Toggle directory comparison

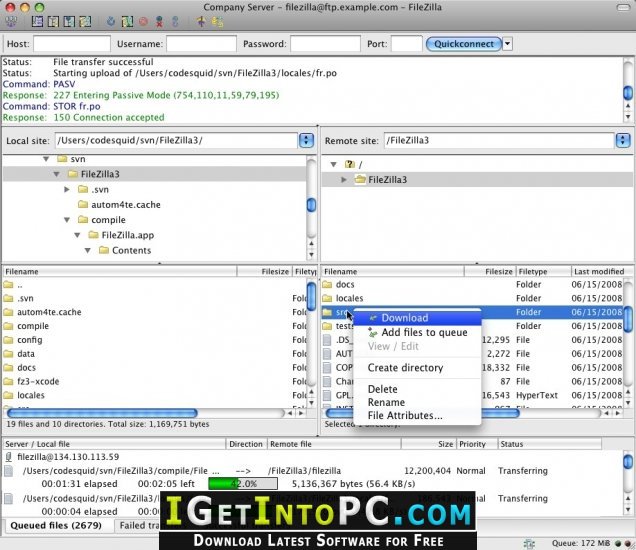217,21
